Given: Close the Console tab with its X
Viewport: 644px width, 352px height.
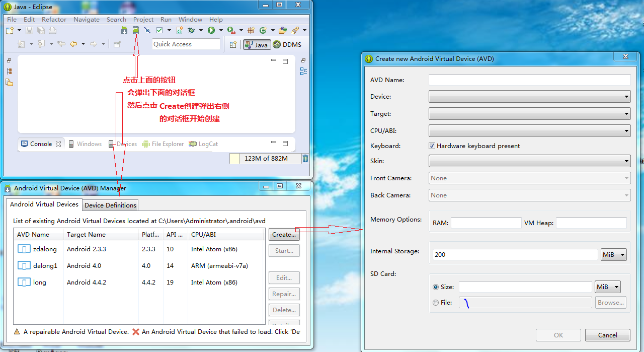Looking at the screenshot, I should tap(58, 144).
